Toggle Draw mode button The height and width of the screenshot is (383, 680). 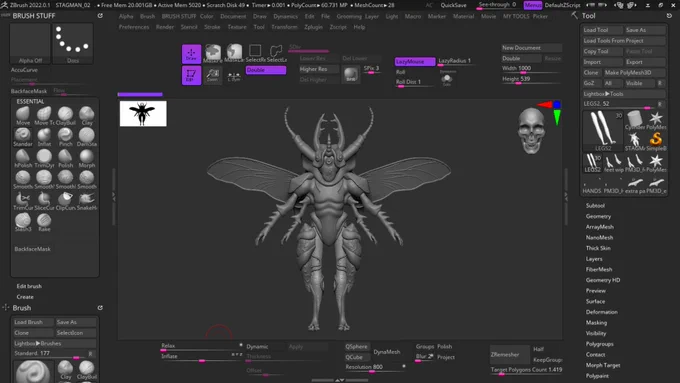pos(191,54)
